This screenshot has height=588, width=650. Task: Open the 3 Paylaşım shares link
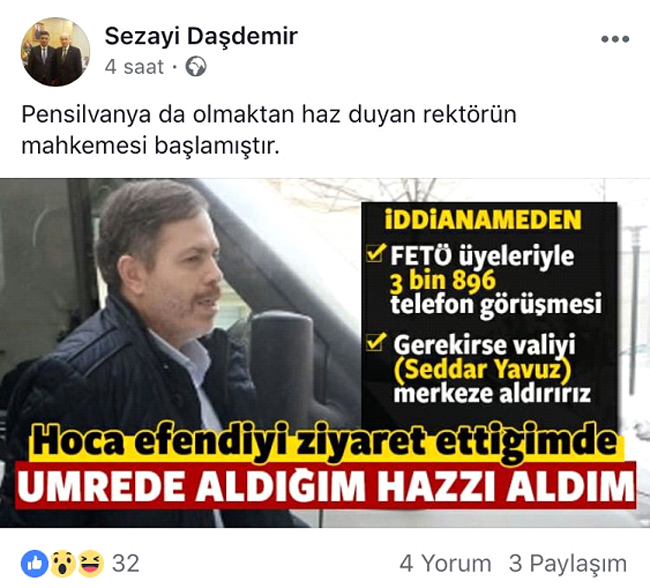pos(568,564)
